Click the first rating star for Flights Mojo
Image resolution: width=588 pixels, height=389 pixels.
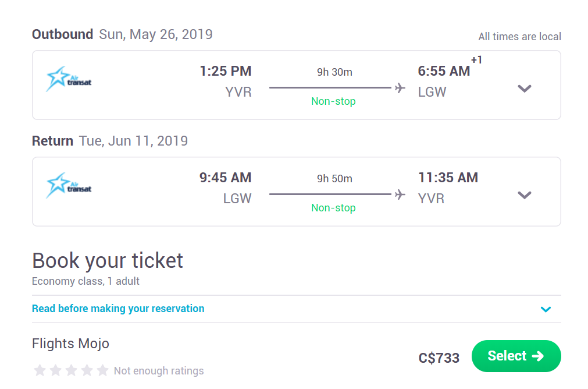pyautogui.click(x=40, y=370)
